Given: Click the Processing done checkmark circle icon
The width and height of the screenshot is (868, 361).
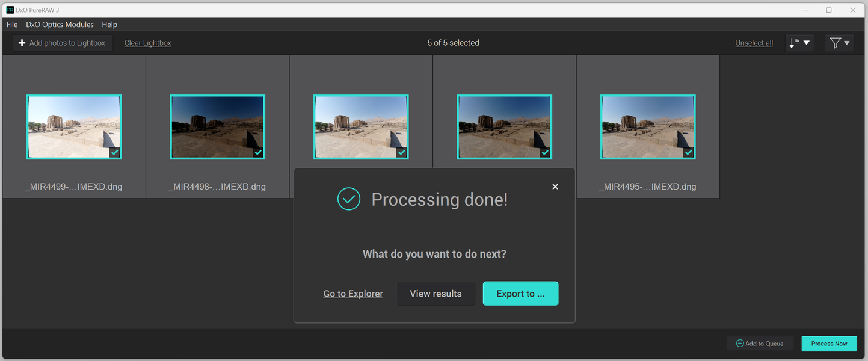Looking at the screenshot, I should (x=349, y=199).
